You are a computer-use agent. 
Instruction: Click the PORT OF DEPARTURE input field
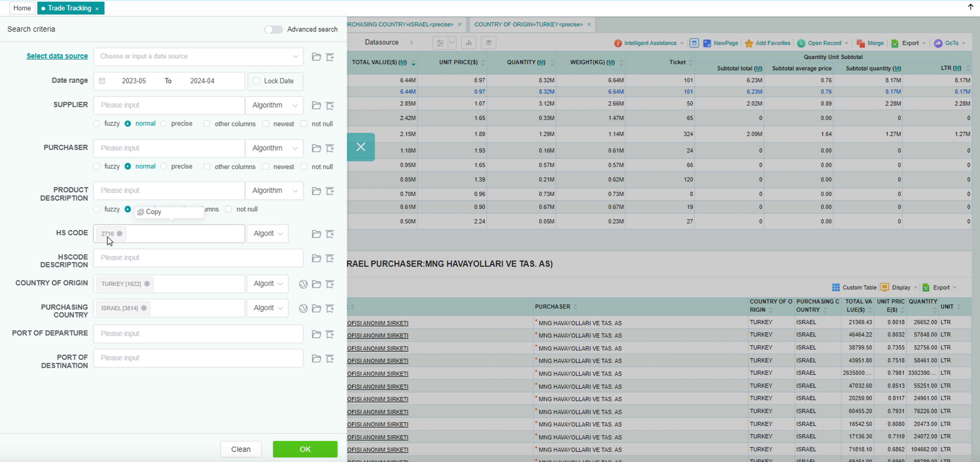pyautogui.click(x=198, y=334)
